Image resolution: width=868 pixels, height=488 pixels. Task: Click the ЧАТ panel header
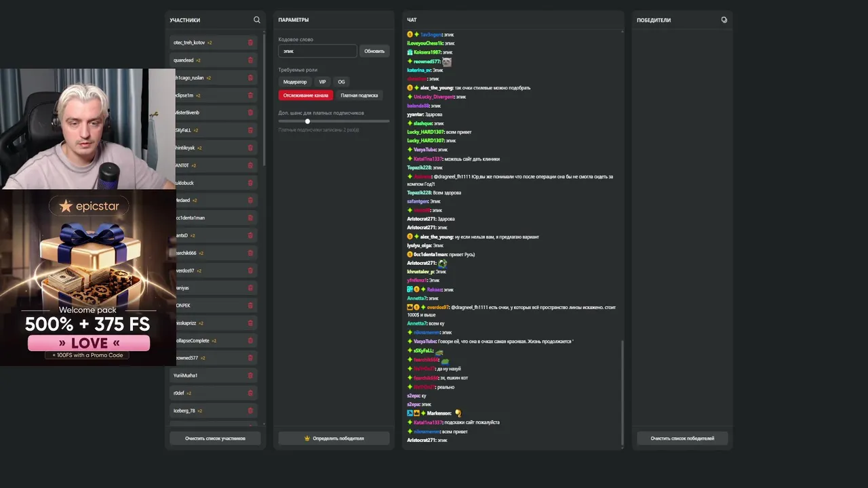click(412, 20)
